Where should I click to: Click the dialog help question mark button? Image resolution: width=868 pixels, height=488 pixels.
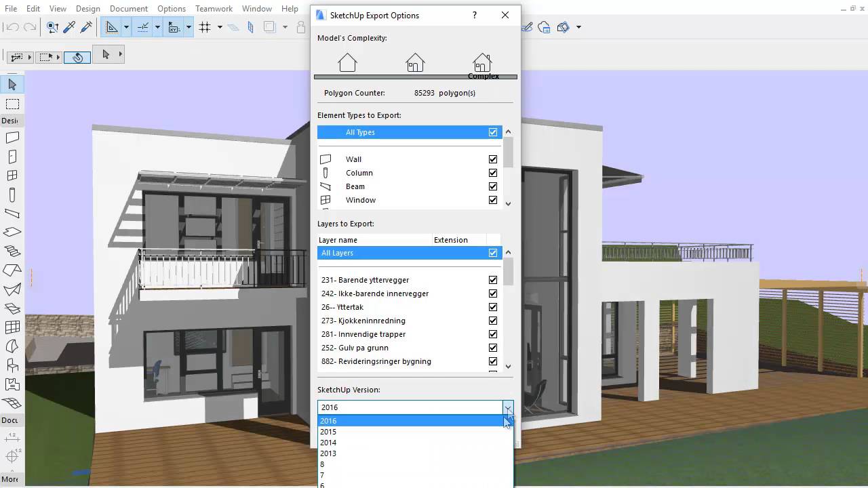tap(474, 15)
